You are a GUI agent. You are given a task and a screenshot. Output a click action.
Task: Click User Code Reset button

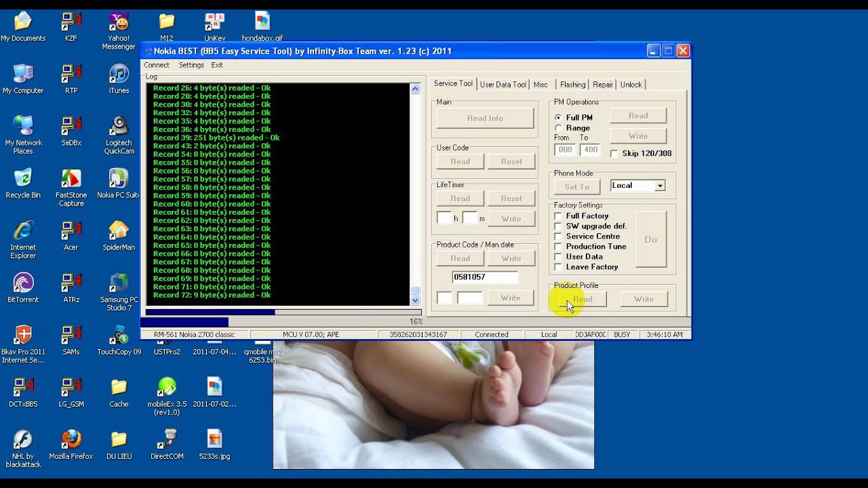511,162
